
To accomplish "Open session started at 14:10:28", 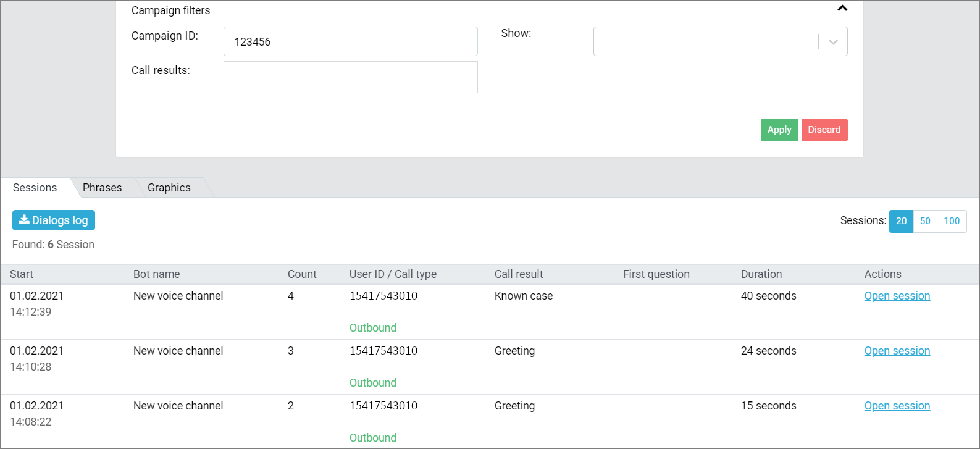I will [897, 351].
